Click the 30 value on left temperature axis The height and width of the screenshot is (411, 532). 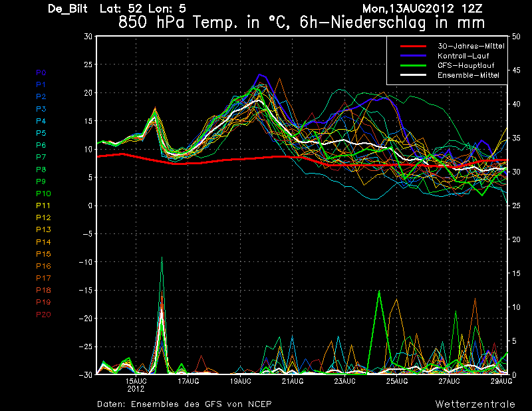pyautogui.click(x=88, y=36)
